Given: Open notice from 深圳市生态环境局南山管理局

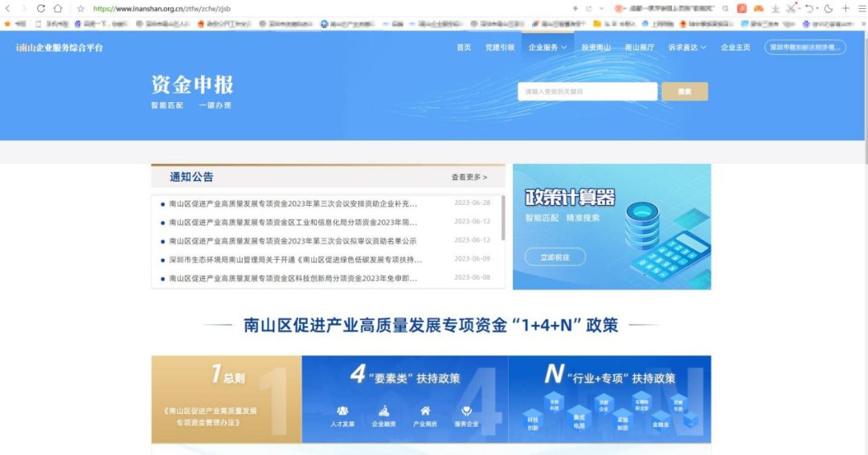Looking at the screenshot, I should pyautogui.click(x=296, y=260).
